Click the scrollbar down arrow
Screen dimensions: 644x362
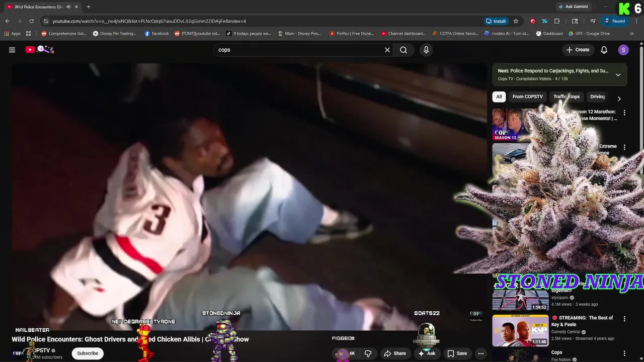pos(641,359)
